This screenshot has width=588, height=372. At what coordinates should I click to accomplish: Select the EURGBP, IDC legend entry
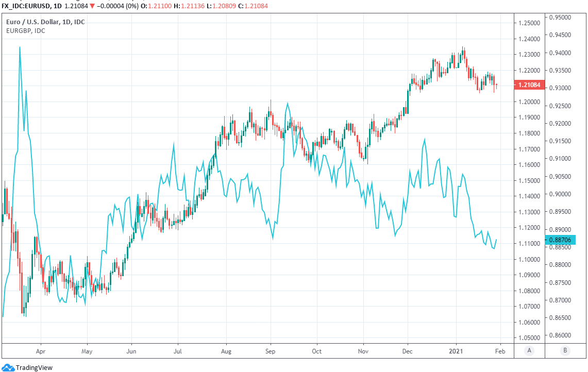point(26,30)
